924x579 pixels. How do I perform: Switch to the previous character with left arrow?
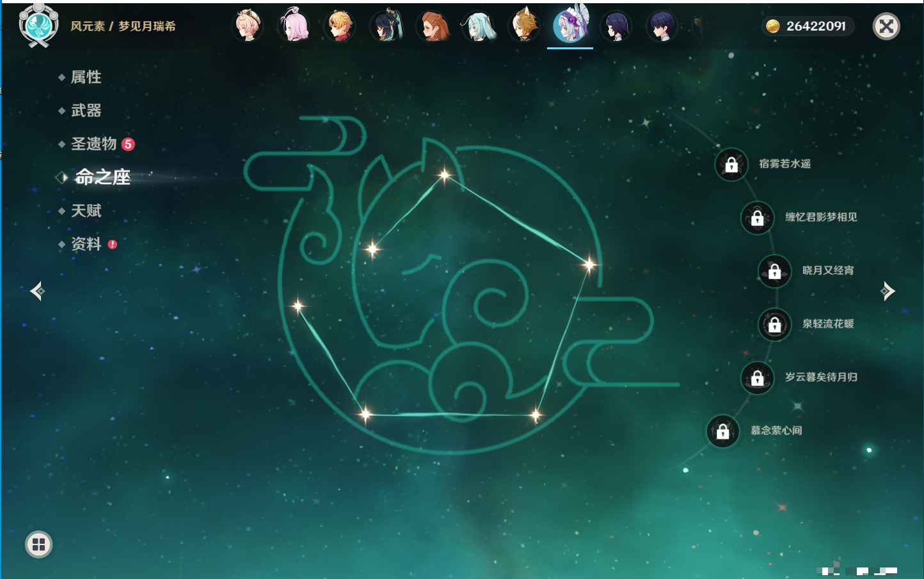point(37,291)
